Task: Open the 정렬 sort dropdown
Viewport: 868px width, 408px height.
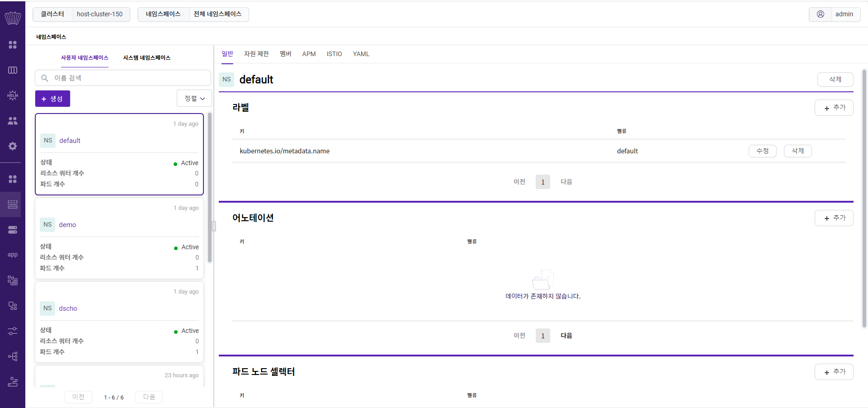Action: pos(194,98)
